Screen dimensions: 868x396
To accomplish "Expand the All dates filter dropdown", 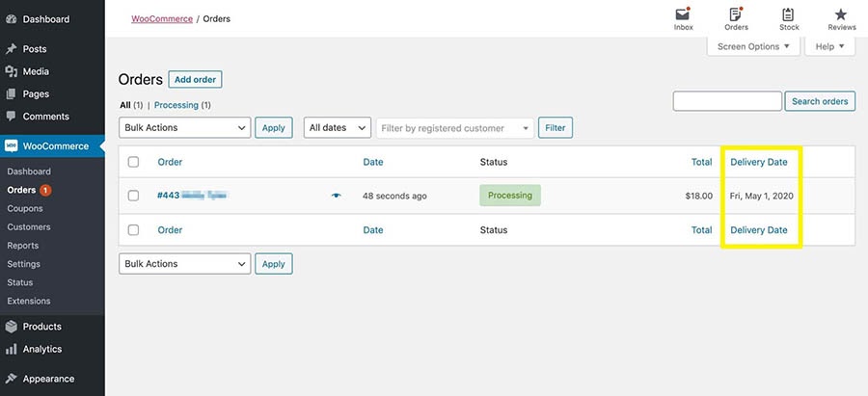I will click(x=337, y=127).
